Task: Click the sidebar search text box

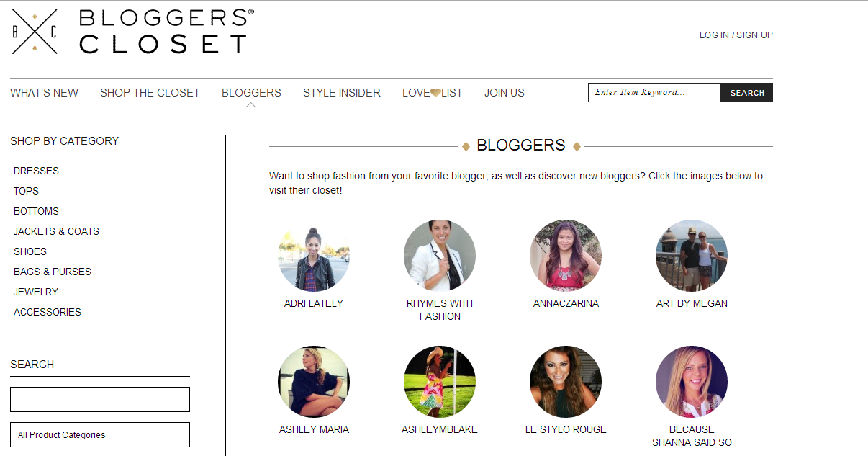Action: 100,399
